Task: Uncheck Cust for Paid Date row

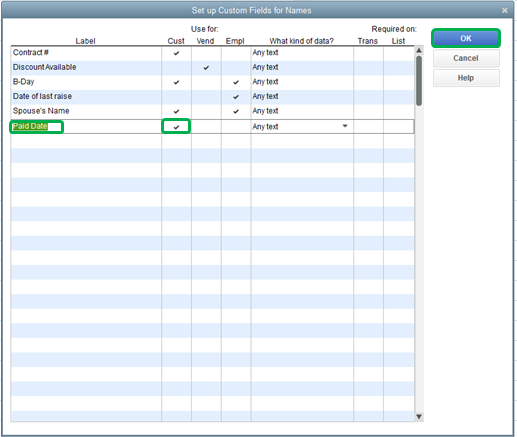Action: [x=176, y=127]
